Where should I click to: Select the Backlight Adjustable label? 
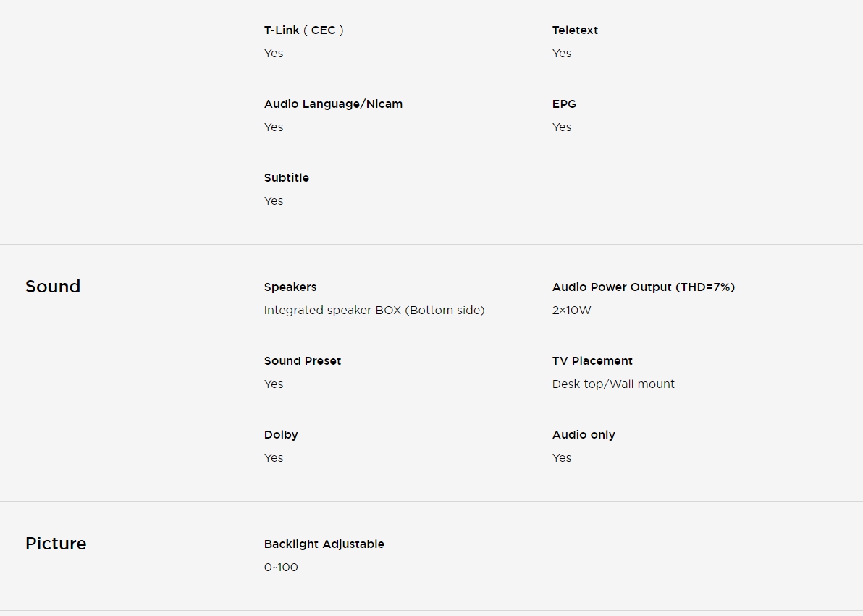[324, 544]
